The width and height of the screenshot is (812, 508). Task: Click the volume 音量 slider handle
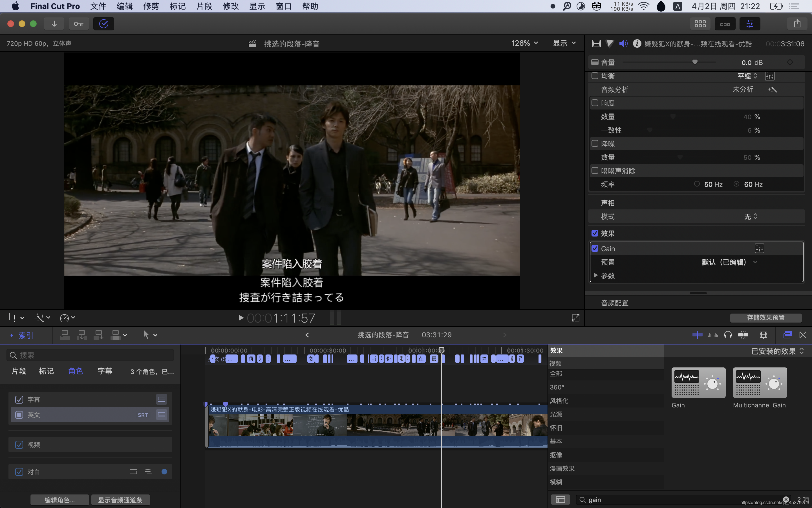(x=695, y=62)
